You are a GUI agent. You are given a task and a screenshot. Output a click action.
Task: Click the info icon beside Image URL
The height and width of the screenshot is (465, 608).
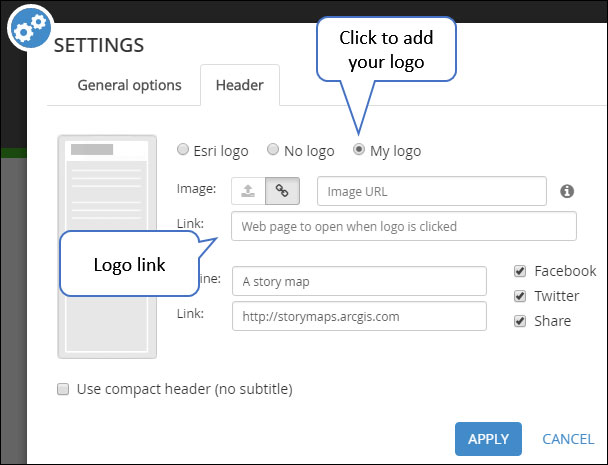567,190
